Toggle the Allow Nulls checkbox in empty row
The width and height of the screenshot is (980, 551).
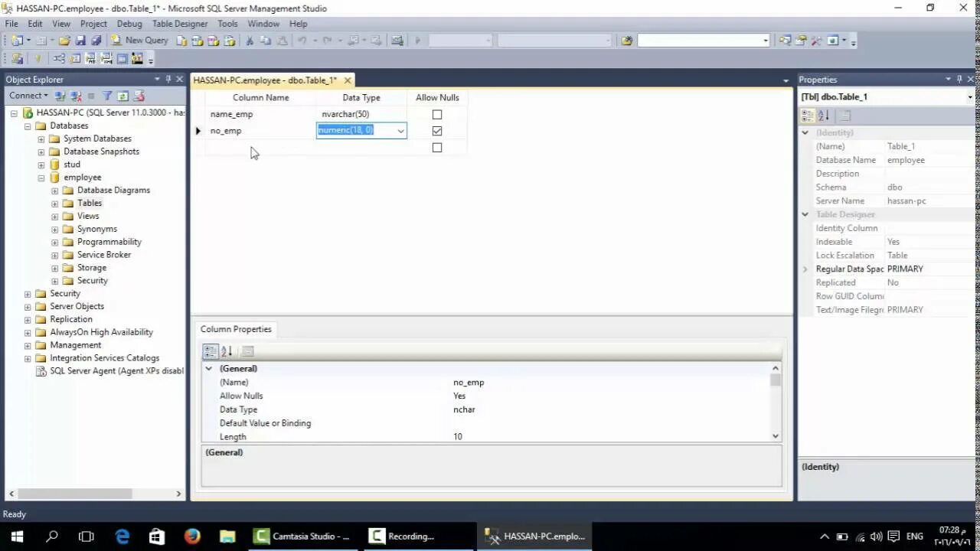click(x=437, y=148)
